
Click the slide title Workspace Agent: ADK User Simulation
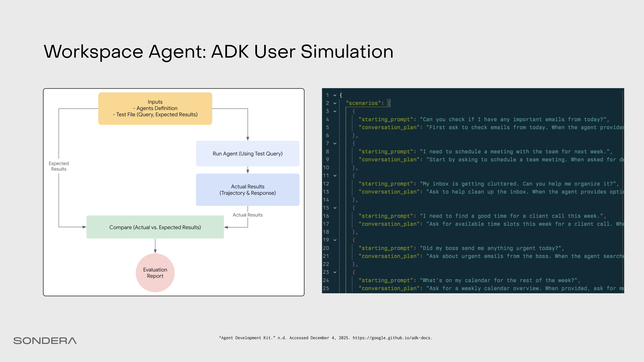click(x=219, y=51)
